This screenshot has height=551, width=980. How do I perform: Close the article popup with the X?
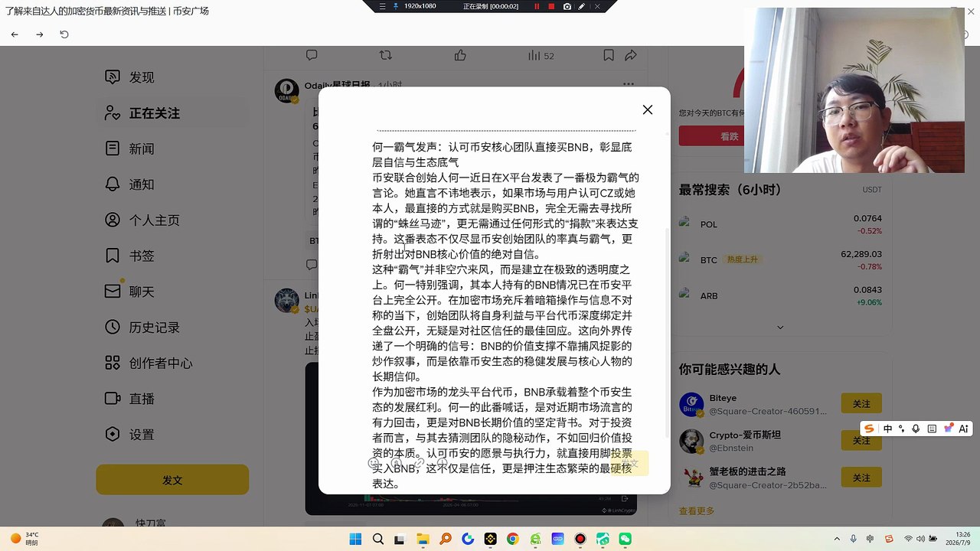648,109
